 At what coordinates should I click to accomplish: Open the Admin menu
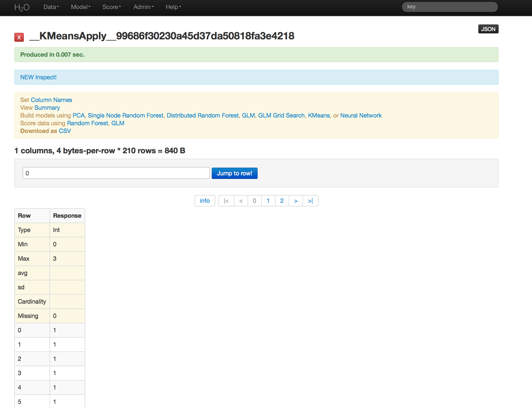(143, 7)
